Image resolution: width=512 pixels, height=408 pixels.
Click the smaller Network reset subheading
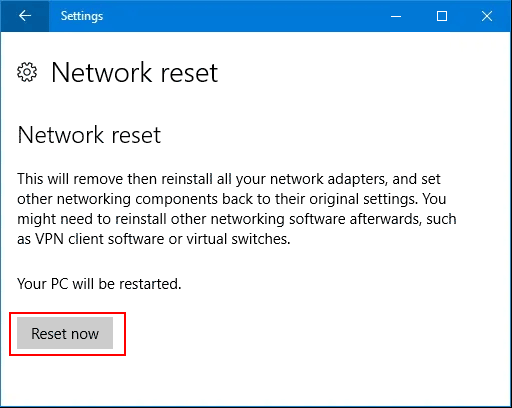[x=89, y=135]
